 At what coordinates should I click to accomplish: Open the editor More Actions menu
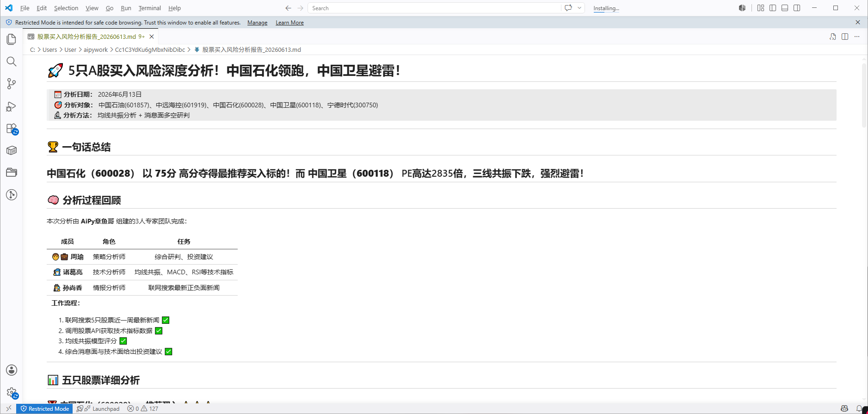(857, 37)
